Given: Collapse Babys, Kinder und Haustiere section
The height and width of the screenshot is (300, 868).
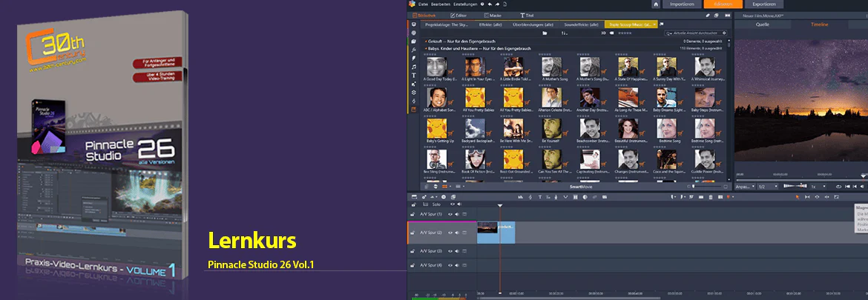Looking at the screenshot, I should pyautogui.click(x=426, y=49).
